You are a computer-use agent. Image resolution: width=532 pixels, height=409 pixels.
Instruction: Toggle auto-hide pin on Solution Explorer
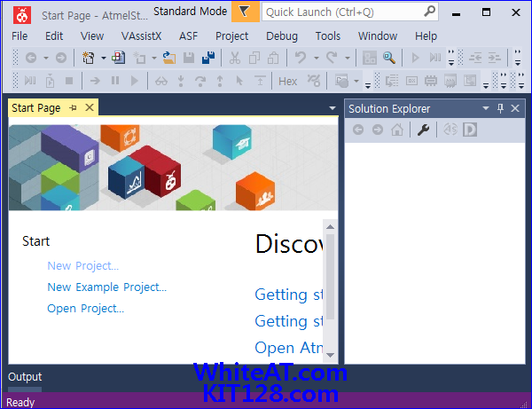coord(500,108)
